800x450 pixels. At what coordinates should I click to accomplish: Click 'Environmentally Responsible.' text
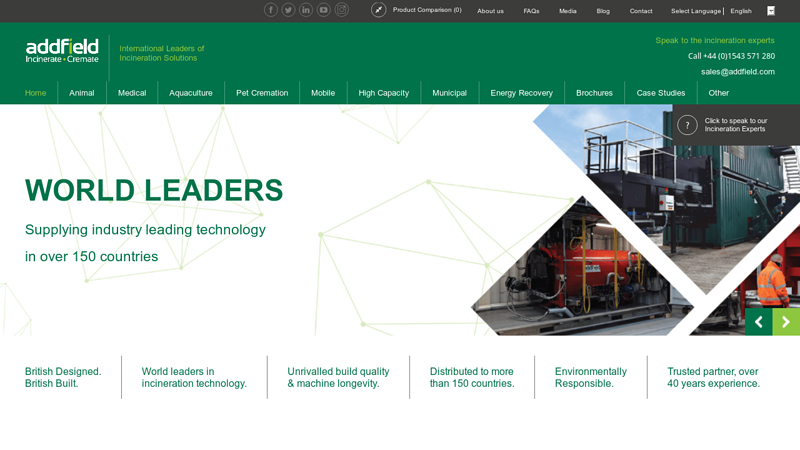[x=591, y=378]
